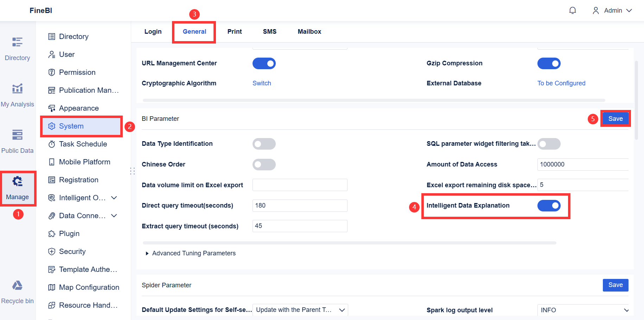Disable Gzip Compression
This screenshot has height=320, width=644.
point(549,63)
